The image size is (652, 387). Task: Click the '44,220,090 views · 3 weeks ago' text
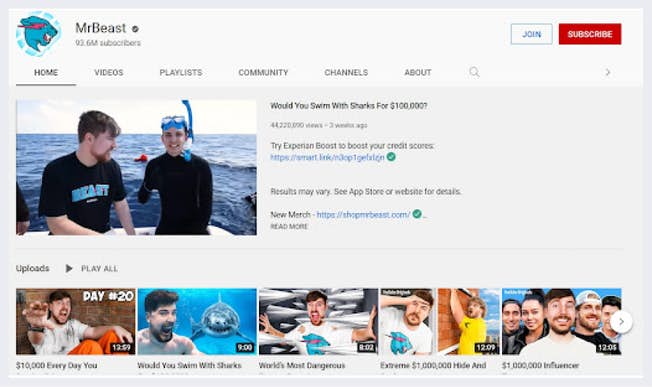(x=319, y=125)
